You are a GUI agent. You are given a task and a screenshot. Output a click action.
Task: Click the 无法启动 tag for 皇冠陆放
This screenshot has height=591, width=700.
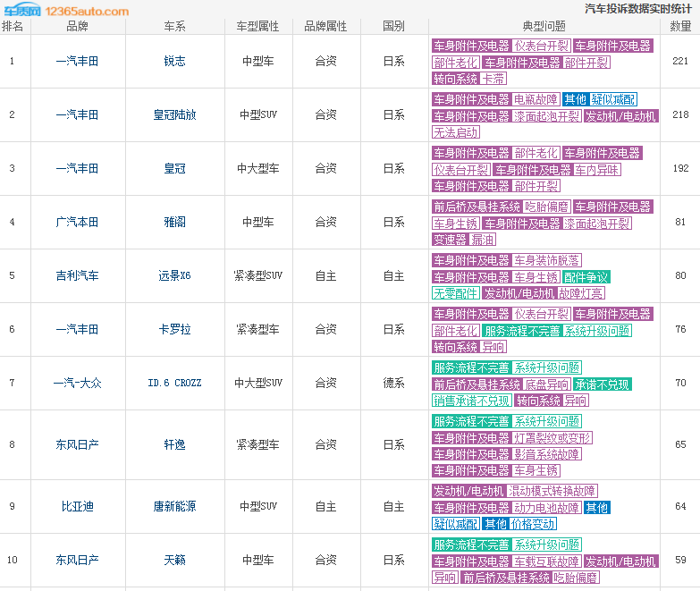coord(456,132)
